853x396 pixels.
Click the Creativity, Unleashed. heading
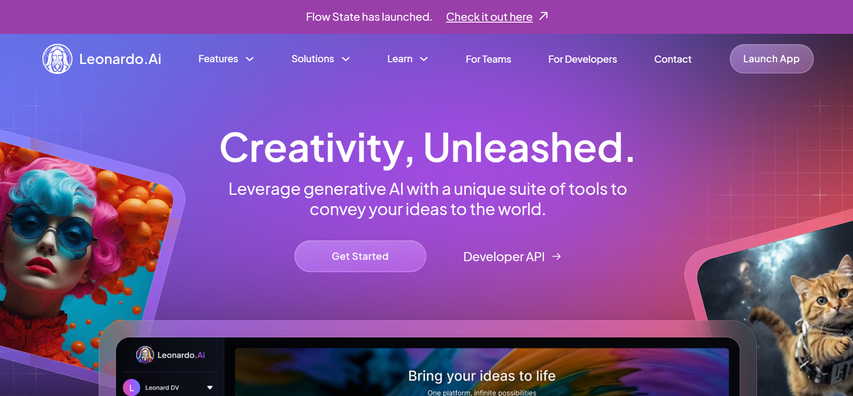click(x=427, y=148)
